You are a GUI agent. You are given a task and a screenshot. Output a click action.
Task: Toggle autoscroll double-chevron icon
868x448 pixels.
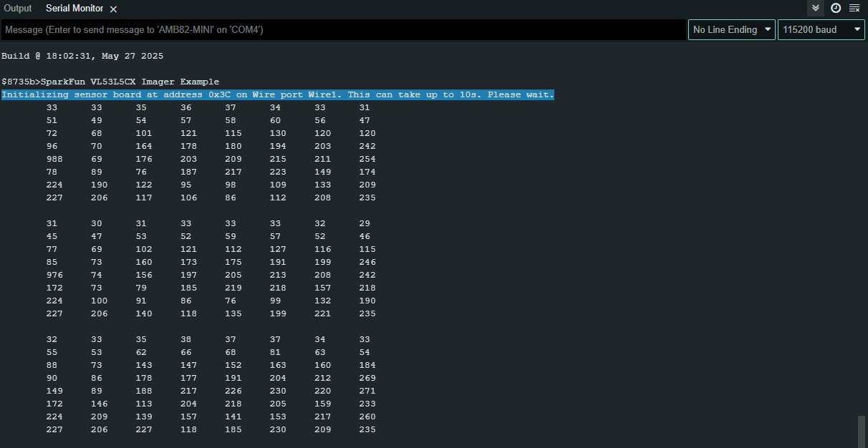coord(815,8)
